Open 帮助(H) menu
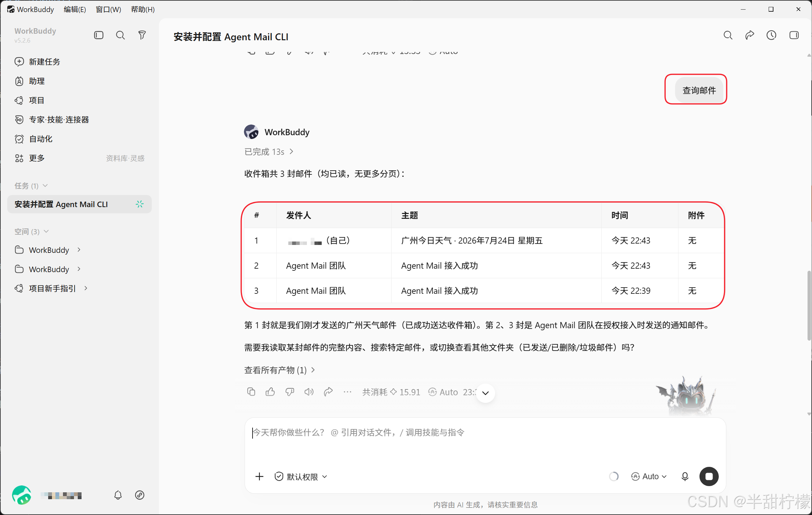 click(x=143, y=9)
